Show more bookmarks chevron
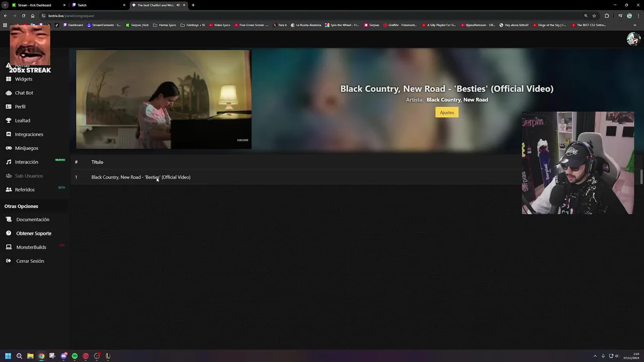 point(635,25)
